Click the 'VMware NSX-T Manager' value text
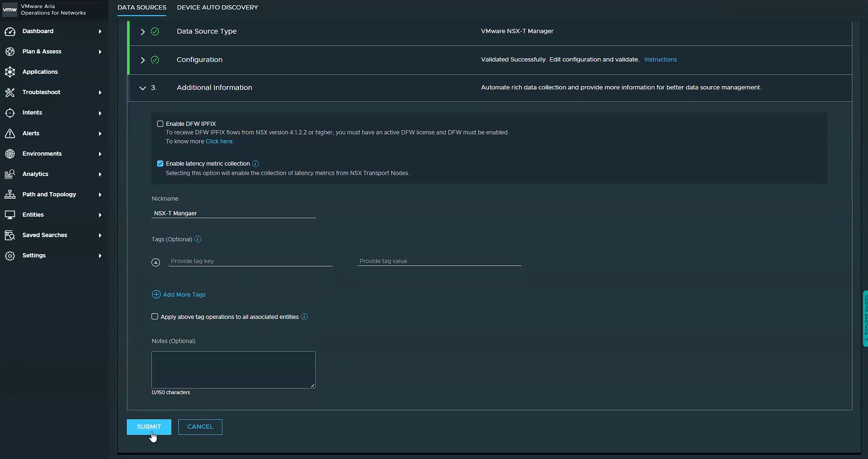 tap(517, 31)
